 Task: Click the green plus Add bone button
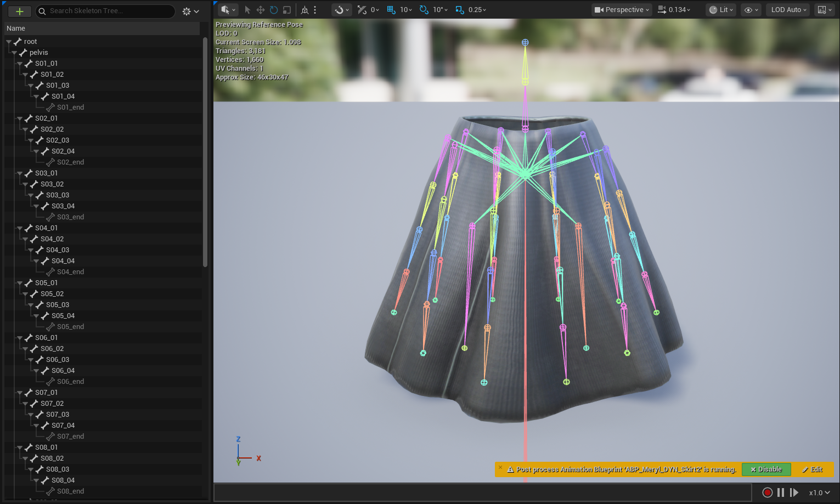(20, 11)
